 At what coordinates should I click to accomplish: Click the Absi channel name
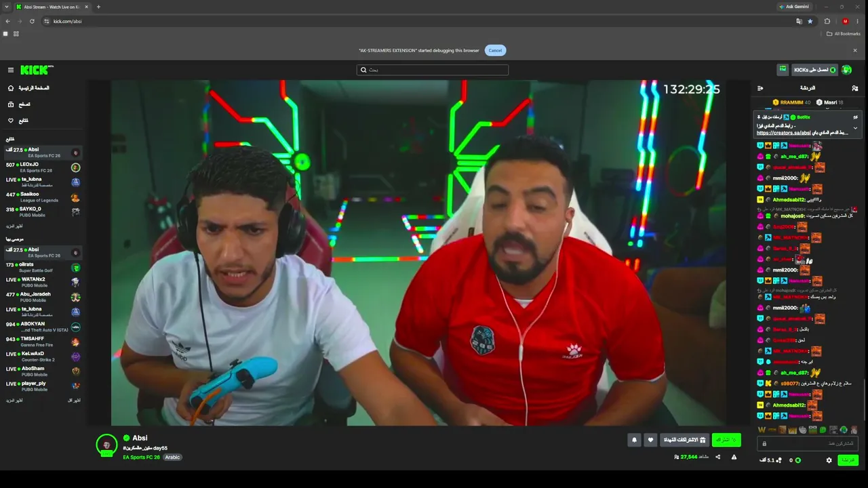(x=140, y=439)
